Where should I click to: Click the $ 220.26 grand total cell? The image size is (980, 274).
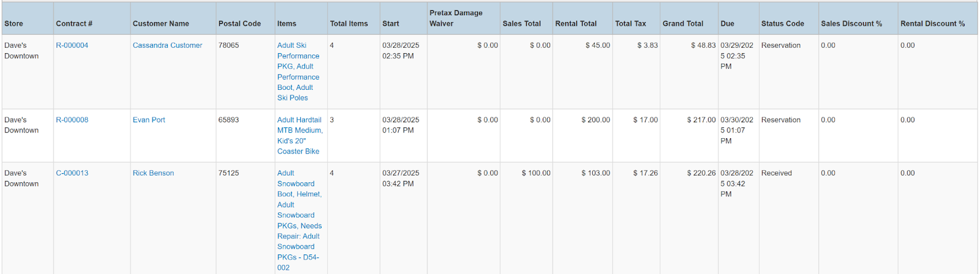[x=701, y=173]
